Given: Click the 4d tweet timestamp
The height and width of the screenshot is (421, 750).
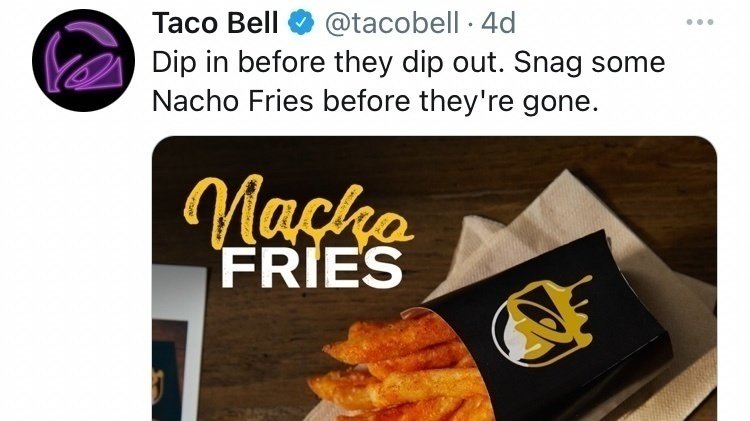Looking at the screenshot, I should coord(498,23).
